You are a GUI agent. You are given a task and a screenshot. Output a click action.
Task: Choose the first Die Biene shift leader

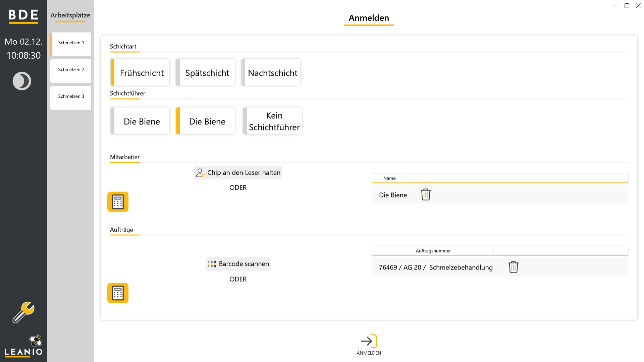(x=140, y=121)
